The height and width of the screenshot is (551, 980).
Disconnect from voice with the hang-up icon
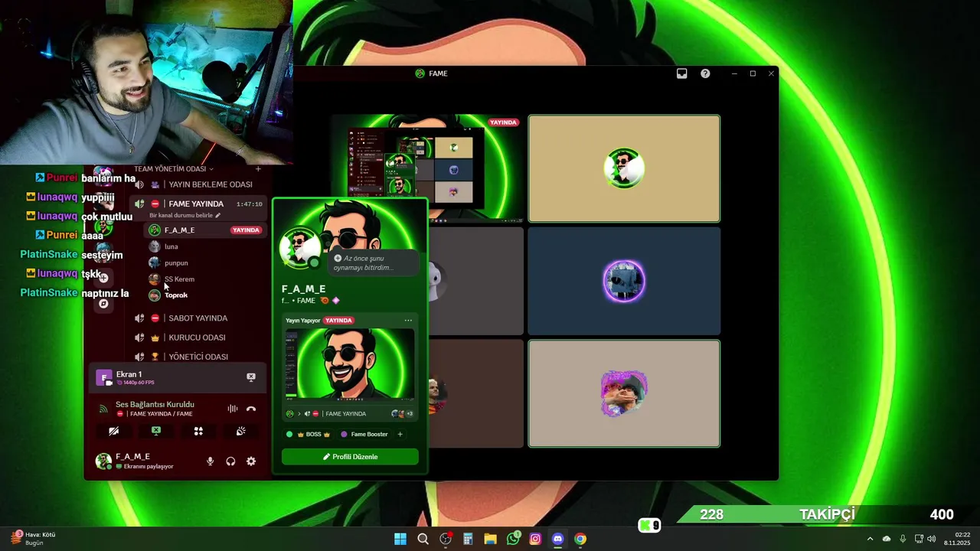251,409
